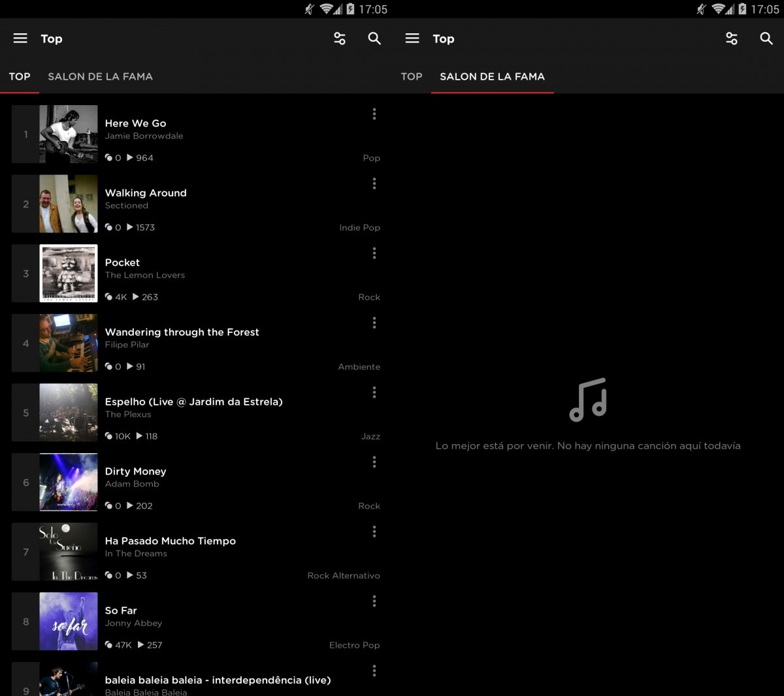Open options menu for Dirty Money
Image resolution: width=784 pixels, height=696 pixels.
tap(374, 462)
